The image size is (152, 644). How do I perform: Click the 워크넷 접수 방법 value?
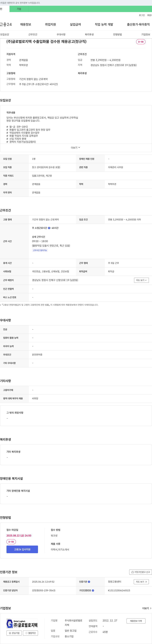pyautogui.click(x=54, y=536)
